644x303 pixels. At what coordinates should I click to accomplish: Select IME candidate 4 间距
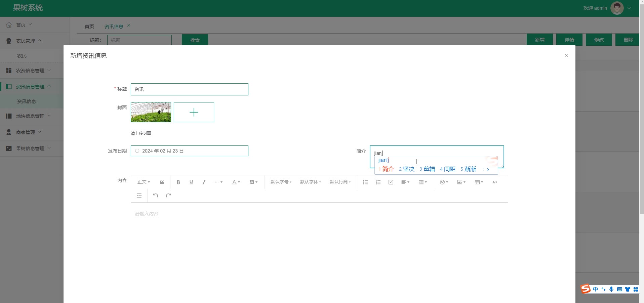(448, 169)
